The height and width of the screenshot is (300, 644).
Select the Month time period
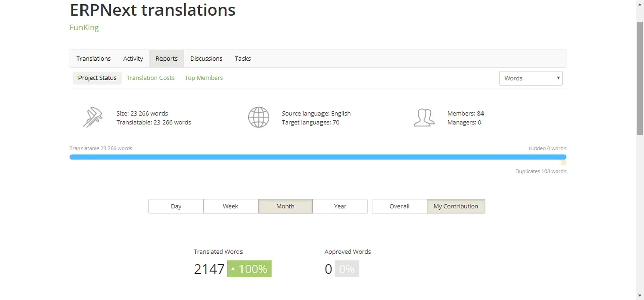[285, 206]
